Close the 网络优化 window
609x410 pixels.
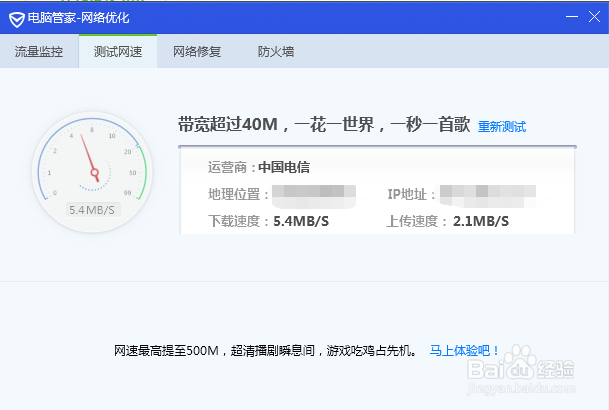[595, 17]
